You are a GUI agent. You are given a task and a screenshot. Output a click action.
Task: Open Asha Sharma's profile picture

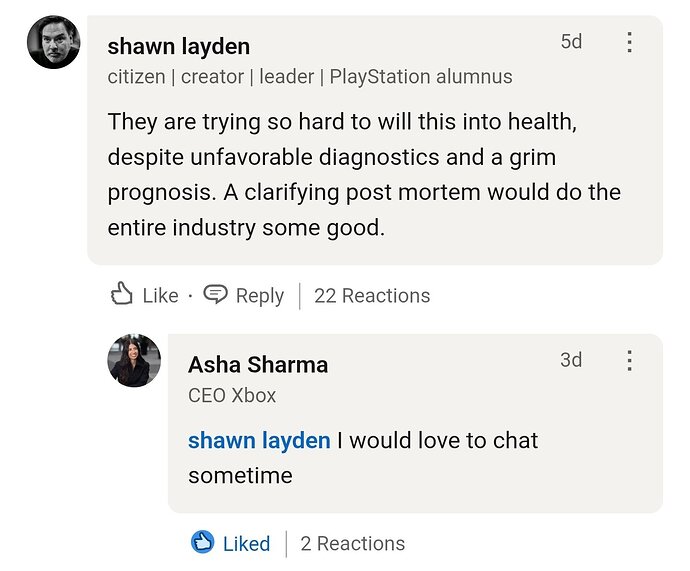[134, 360]
